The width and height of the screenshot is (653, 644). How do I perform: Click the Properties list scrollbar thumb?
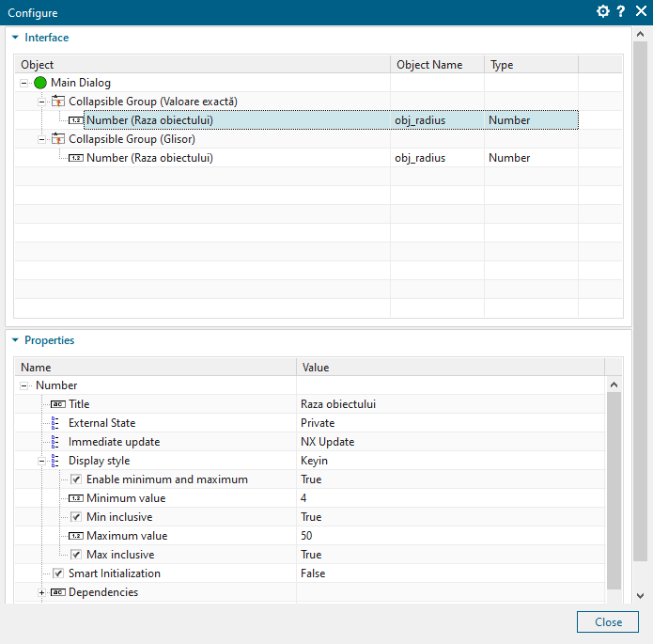(x=614, y=491)
